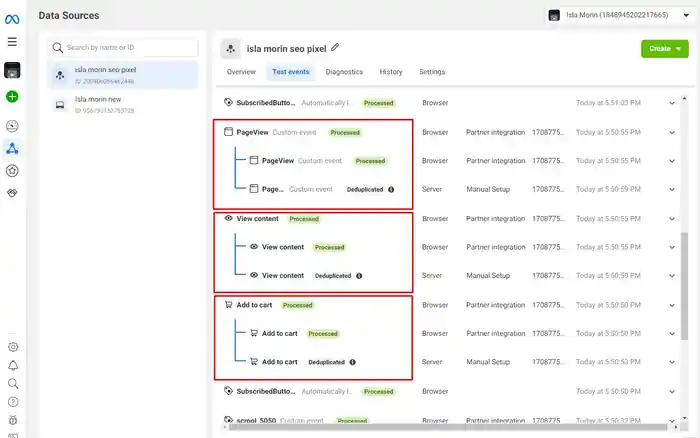Click the child Add to cart Processed cart icon
The image size is (700, 438).
(254, 333)
